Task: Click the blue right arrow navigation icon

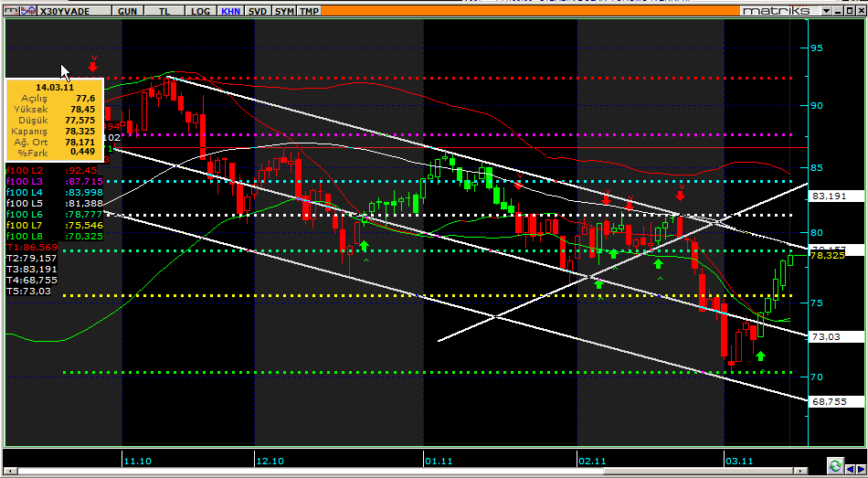Action: point(861,467)
